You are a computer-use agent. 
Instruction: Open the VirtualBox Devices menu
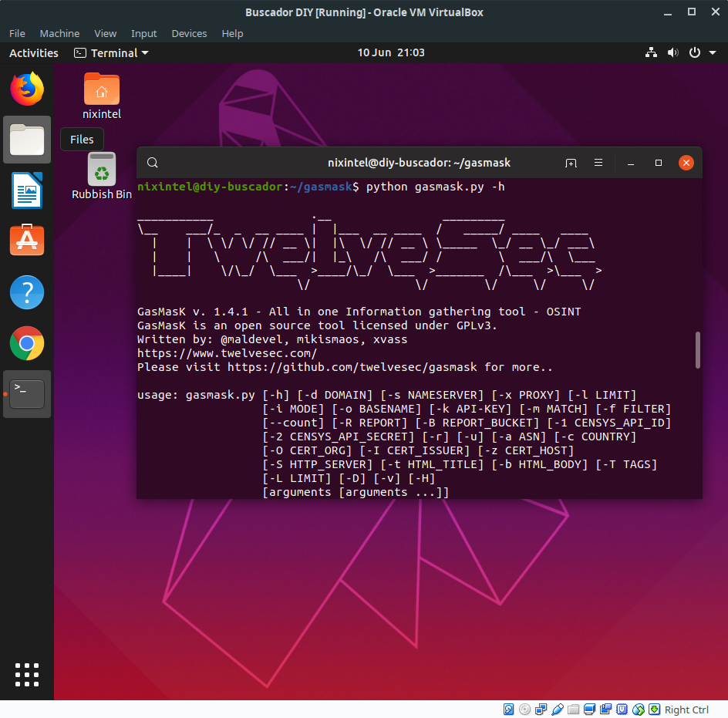click(189, 33)
